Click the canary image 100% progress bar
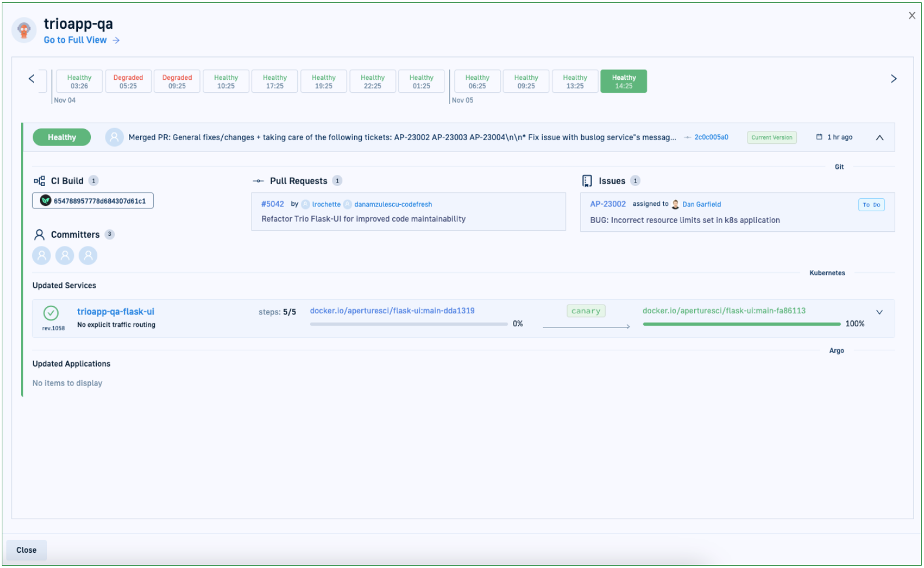924x568 pixels. [x=741, y=324]
